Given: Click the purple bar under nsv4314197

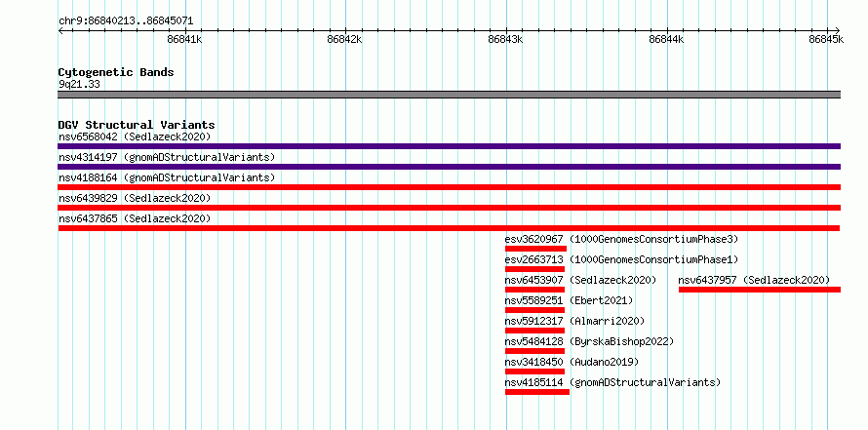Looking at the screenshot, I should (x=449, y=167).
